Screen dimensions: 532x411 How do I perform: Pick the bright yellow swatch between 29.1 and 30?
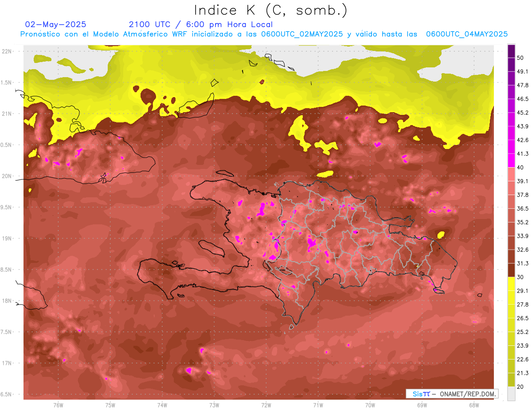click(511, 284)
